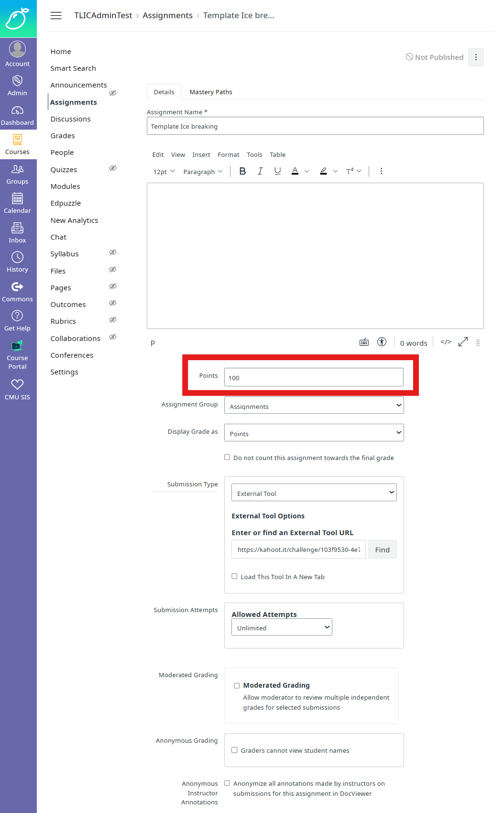Apply Underline formatting in editor
504x813 pixels.
point(277,171)
